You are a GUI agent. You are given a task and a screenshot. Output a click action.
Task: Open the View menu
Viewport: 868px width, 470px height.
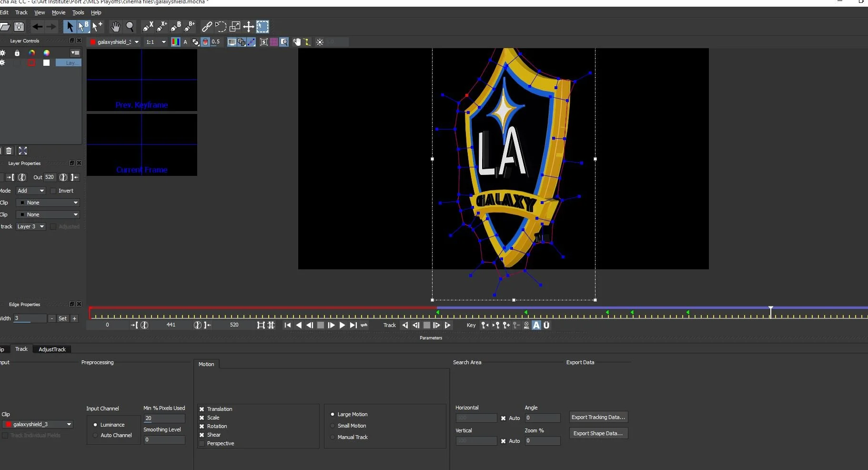click(40, 12)
